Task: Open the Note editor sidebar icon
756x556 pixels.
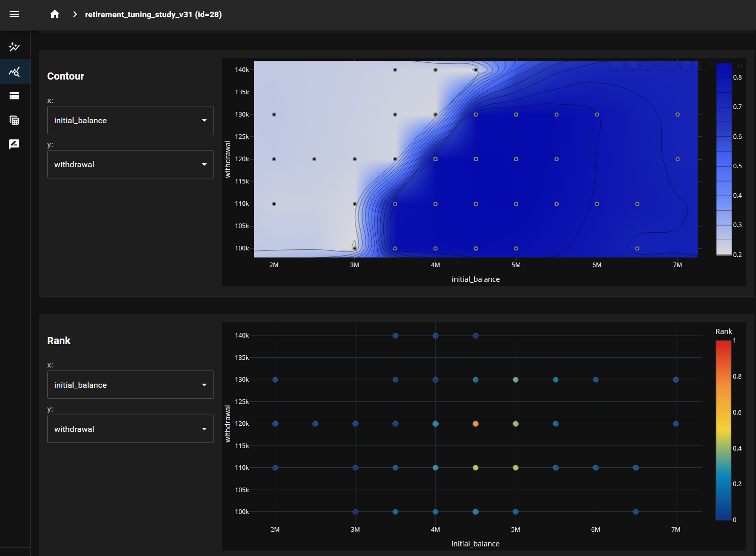Action: point(14,144)
